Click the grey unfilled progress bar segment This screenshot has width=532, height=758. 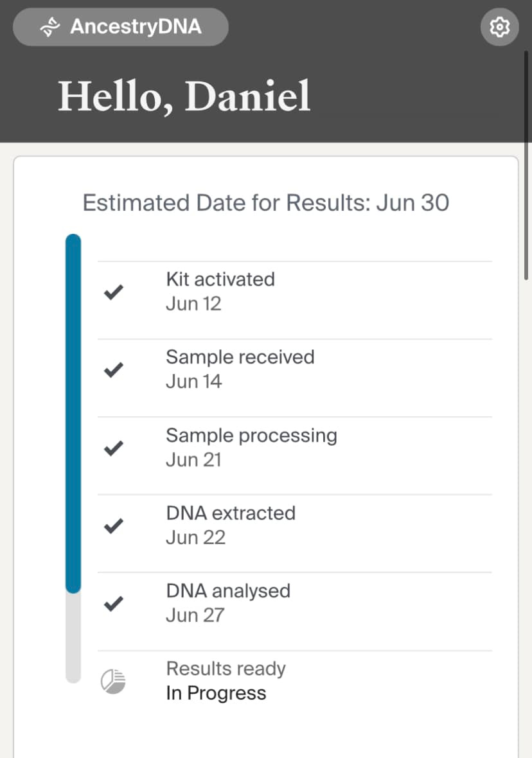pyautogui.click(x=73, y=636)
